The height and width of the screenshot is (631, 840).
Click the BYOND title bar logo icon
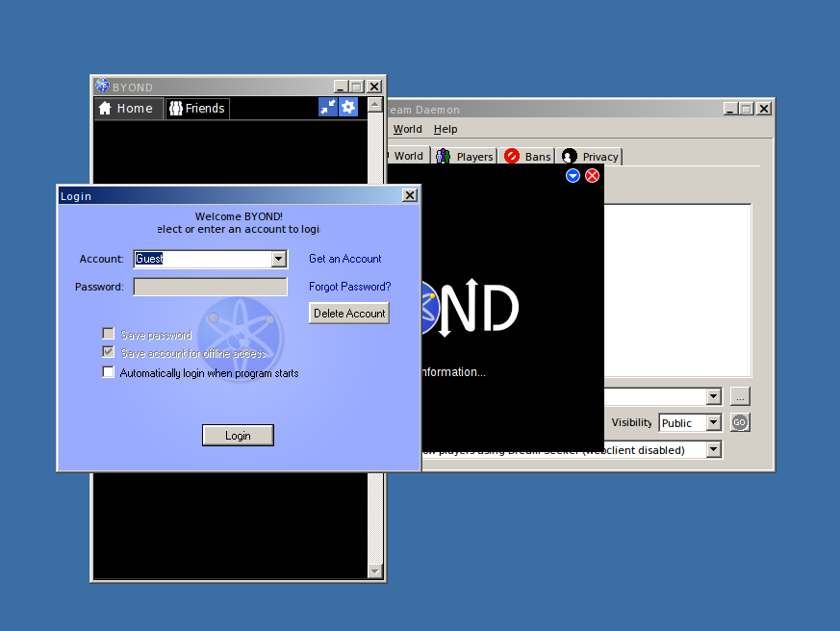[102, 86]
